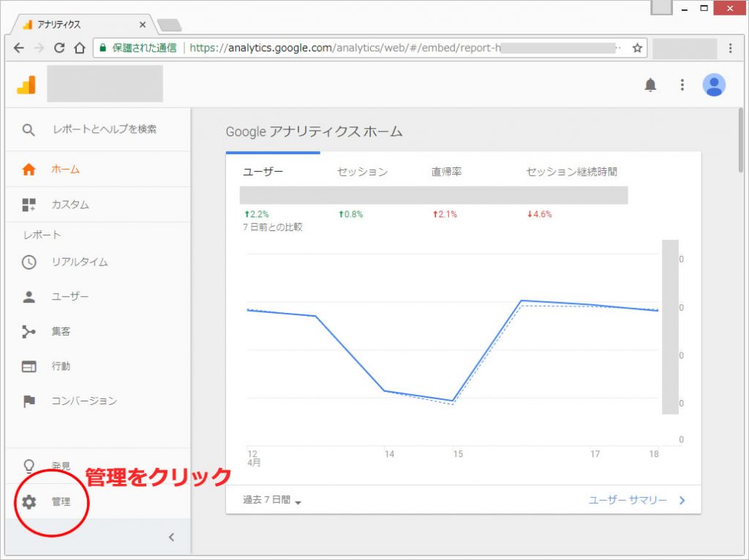Open the Analytics header more-options menu
Viewport: 749px width, 560px height.
click(x=682, y=85)
